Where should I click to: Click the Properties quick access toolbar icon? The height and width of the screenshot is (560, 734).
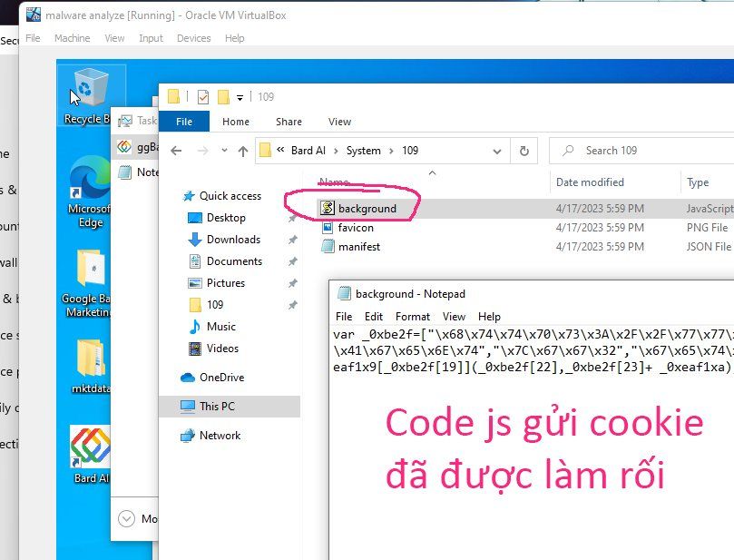point(203,97)
